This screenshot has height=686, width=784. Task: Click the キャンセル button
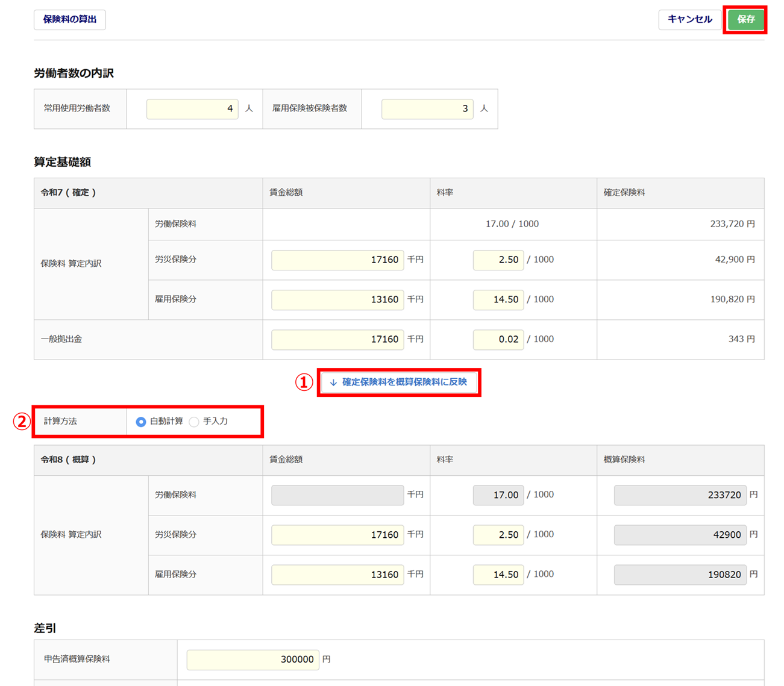click(689, 19)
